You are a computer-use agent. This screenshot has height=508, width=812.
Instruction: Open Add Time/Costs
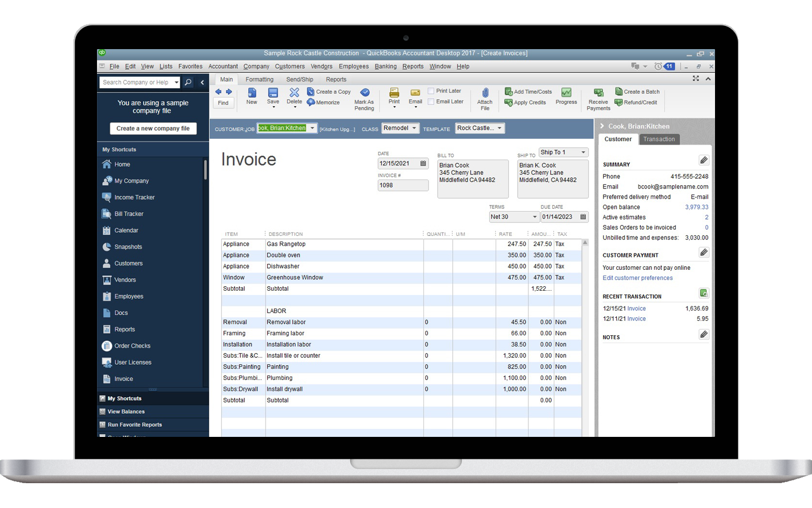pyautogui.click(x=528, y=91)
